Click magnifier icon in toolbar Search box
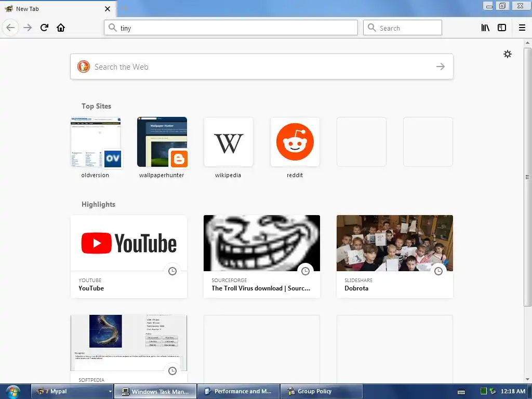 tap(372, 28)
